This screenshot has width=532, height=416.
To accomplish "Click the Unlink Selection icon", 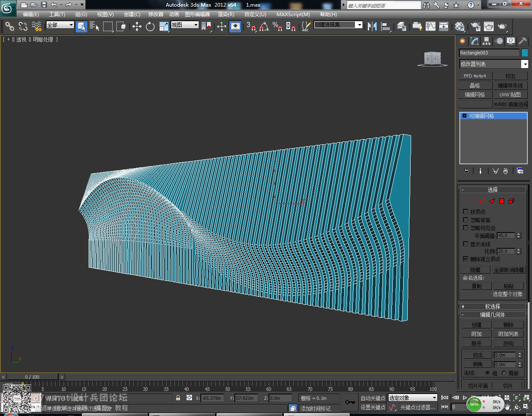I will (23, 27).
